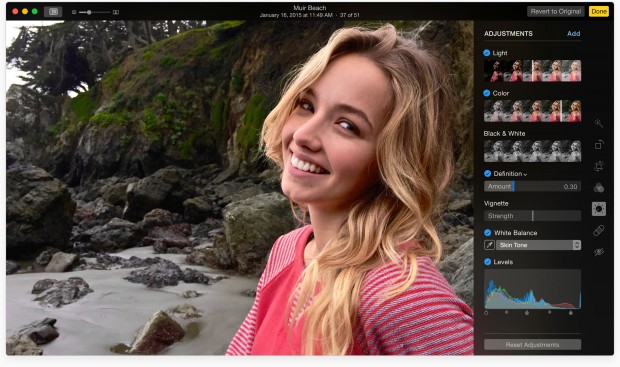The image size is (620, 367).
Task: Click the Vignette Strength slider
Action: coord(532,216)
